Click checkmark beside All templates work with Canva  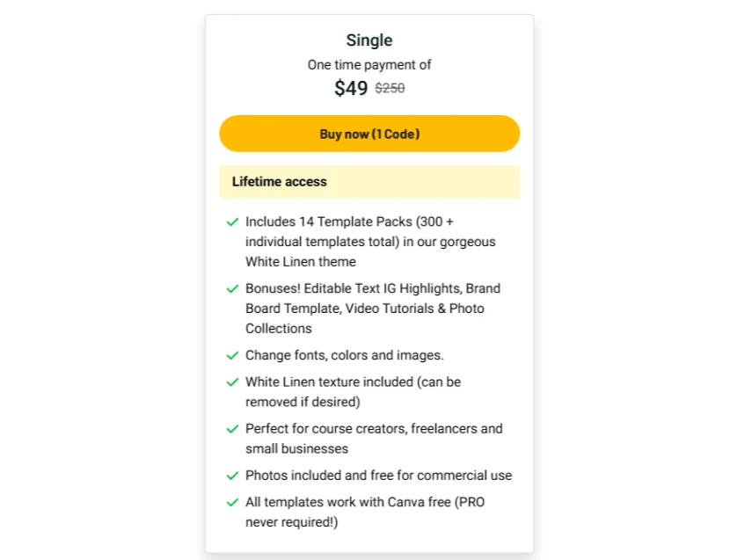click(233, 502)
